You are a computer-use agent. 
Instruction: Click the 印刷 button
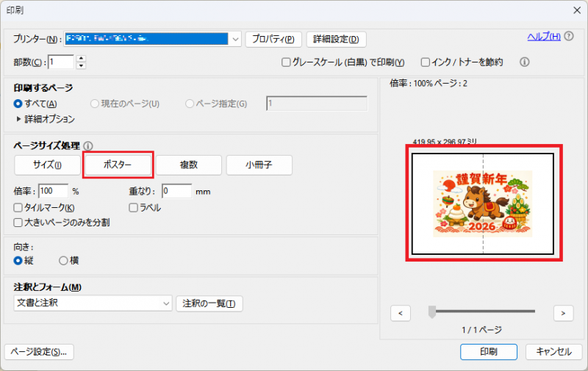[489, 351]
